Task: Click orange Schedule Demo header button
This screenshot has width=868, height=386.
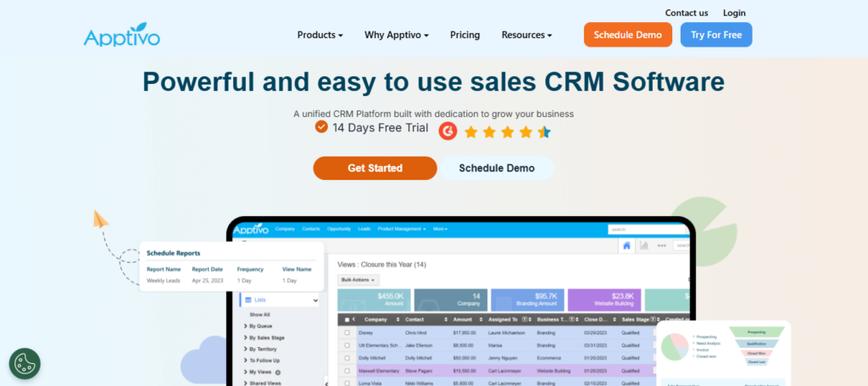Action: pyautogui.click(x=628, y=34)
